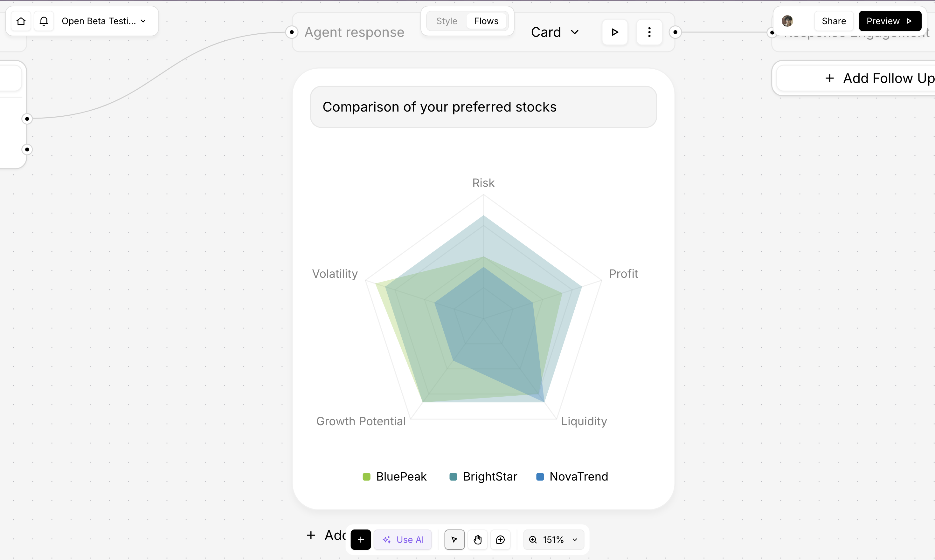This screenshot has width=935, height=560.
Task: Open the three-dot node options menu
Action: pyautogui.click(x=649, y=32)
